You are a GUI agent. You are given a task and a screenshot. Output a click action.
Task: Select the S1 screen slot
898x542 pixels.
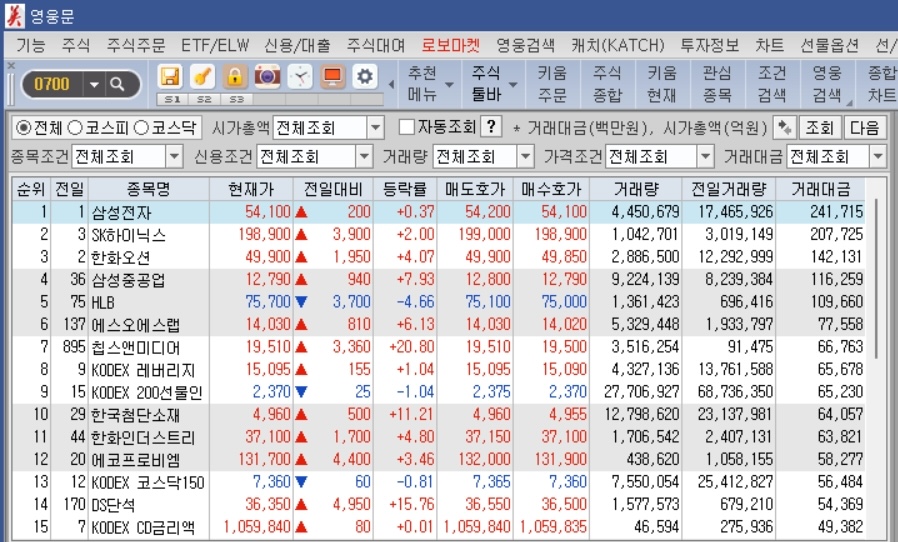(172, 99)
